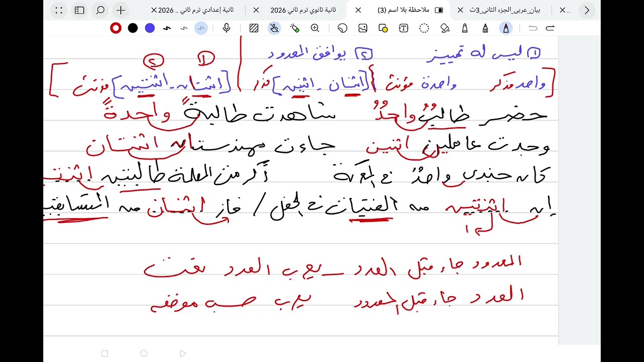
Task: Tap the Android back triangle button
Action: click(183, 353)
